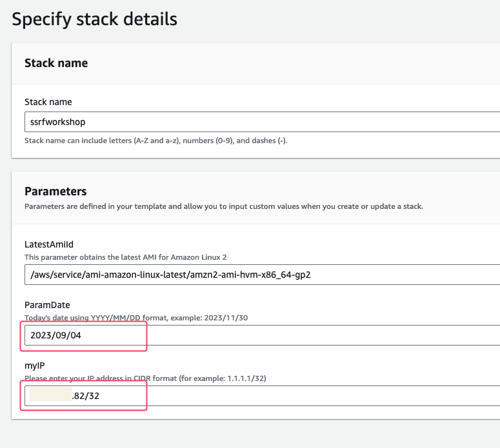Click the "Parameters" section heading

pos(55,191)
